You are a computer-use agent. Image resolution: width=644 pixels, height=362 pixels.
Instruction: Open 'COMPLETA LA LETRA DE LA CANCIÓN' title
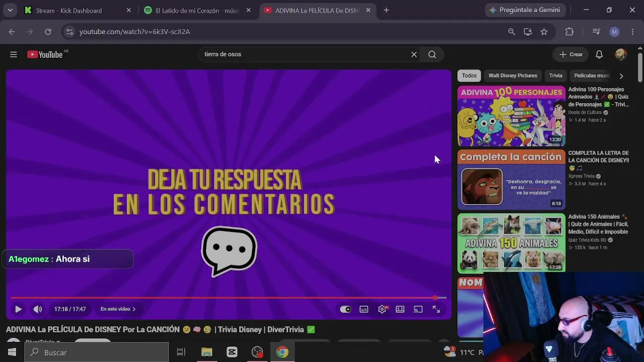tap(599, 160)
